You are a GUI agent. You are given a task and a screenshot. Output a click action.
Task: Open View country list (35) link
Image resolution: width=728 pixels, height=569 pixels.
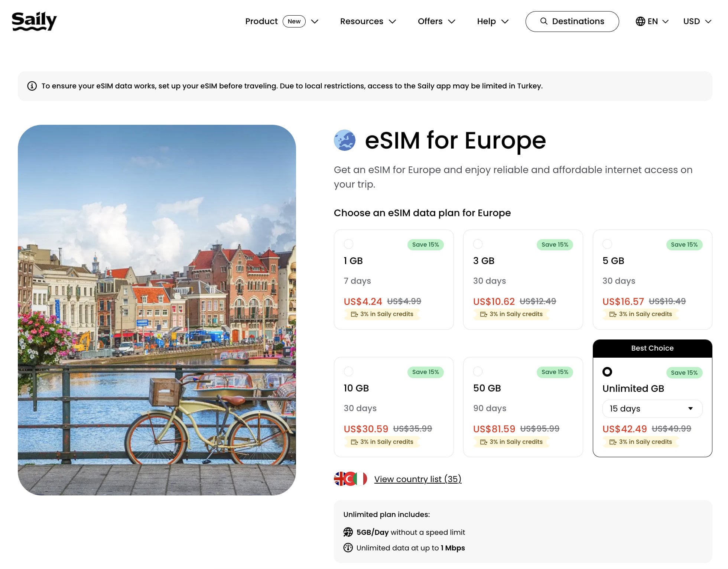pos(417,479)
